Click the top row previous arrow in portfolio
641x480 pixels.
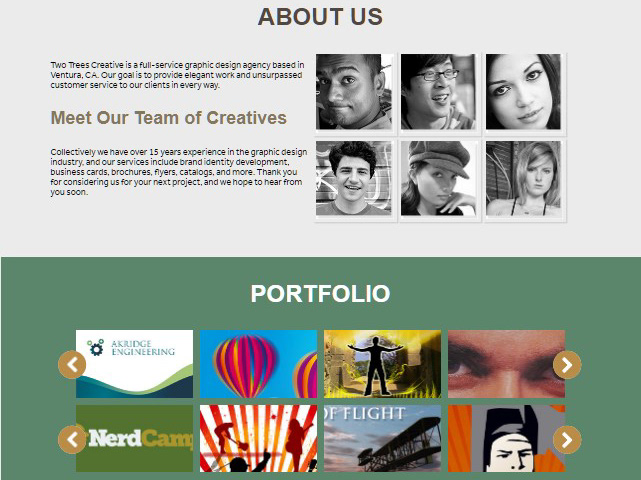pos(72,364)
